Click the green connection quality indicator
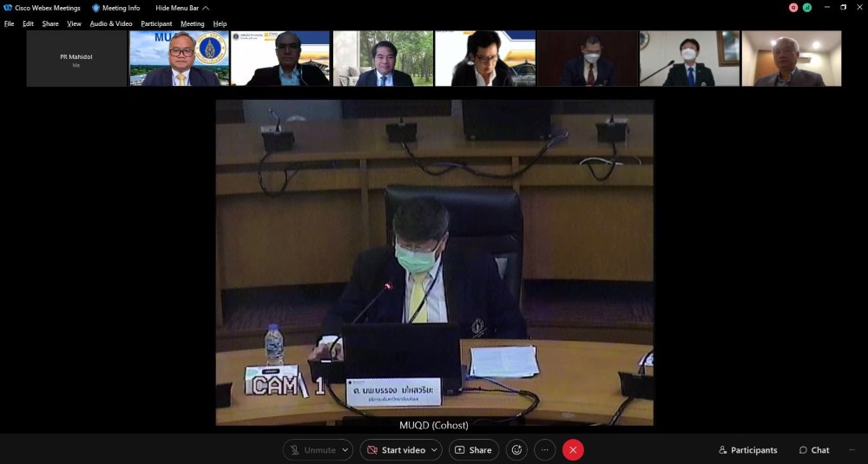Screen dimensions: 868x464 807,7
